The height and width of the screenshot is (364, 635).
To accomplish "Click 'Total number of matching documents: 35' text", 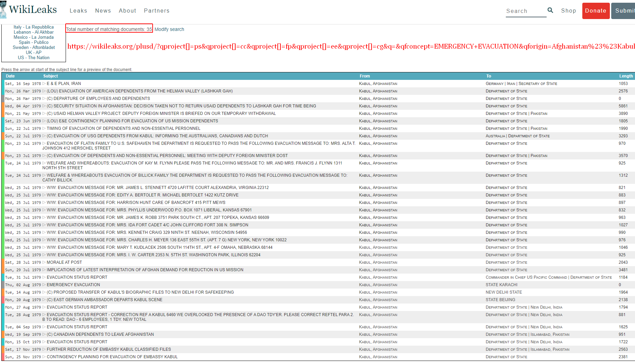I will tap(109, 29).
